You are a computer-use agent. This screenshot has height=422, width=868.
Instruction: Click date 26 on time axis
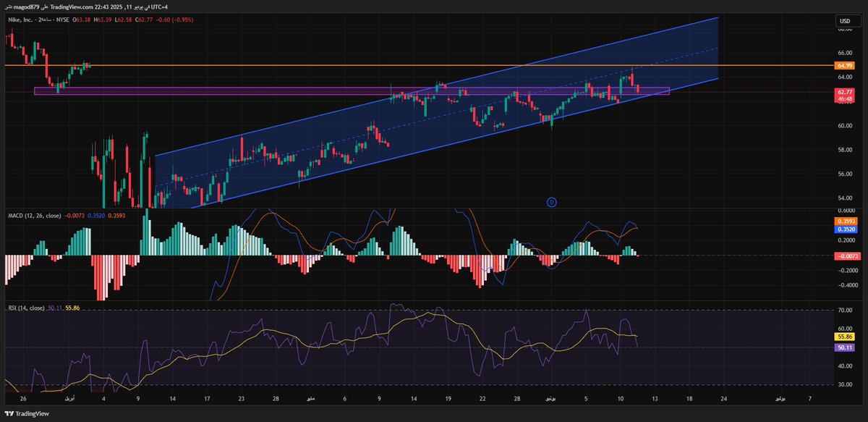[24, 398]
